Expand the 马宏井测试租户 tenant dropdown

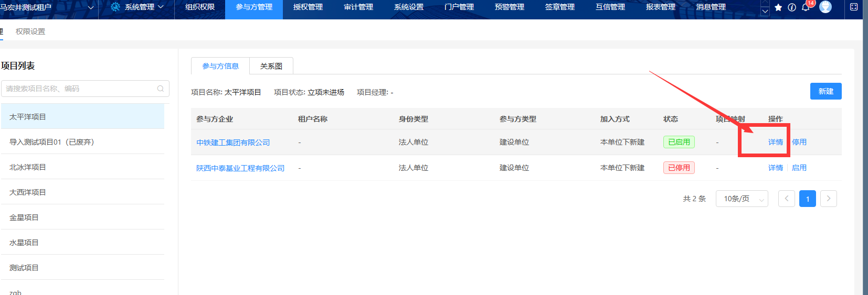tap(91, 7)
